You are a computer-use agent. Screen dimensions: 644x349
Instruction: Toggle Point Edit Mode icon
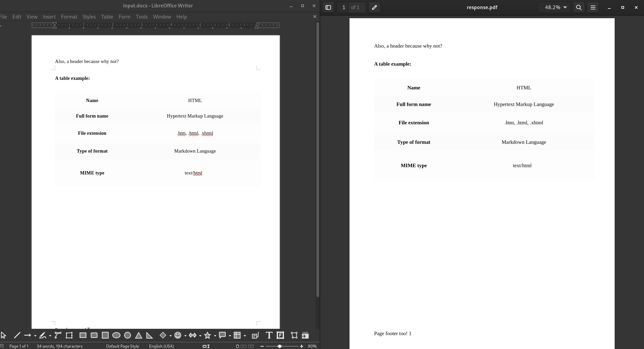[x=294, y=335]
